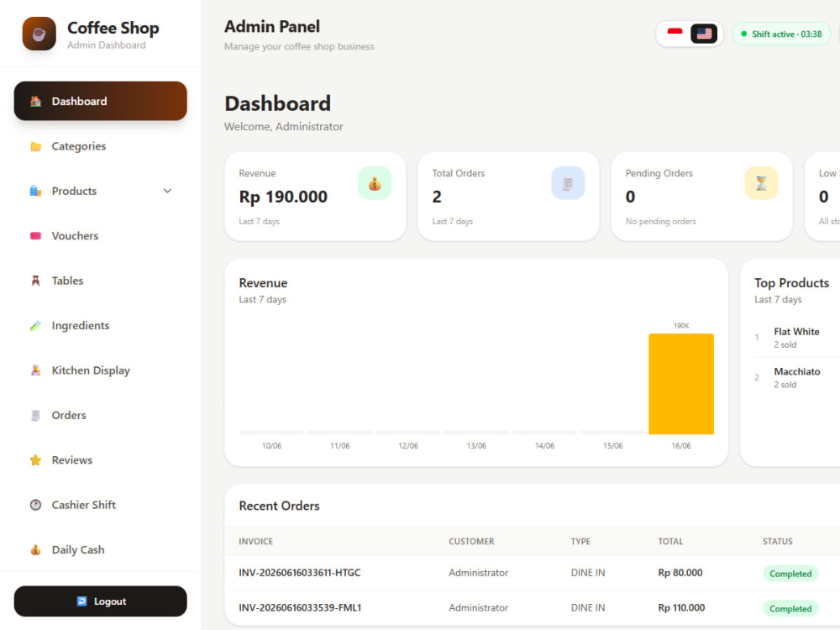Click the Ingredients test tube icon
840x630 pixels.
pos(35,325)
